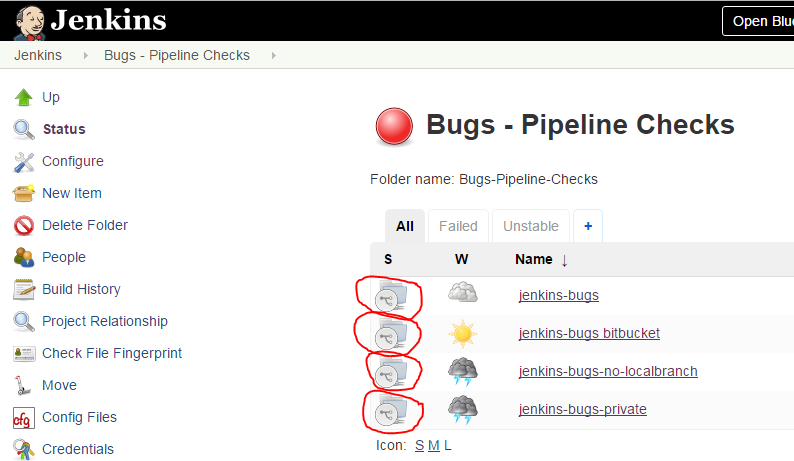794x461 pixels.
Task: Click the Jenkins butler logo
Action: tap(29, 22)
